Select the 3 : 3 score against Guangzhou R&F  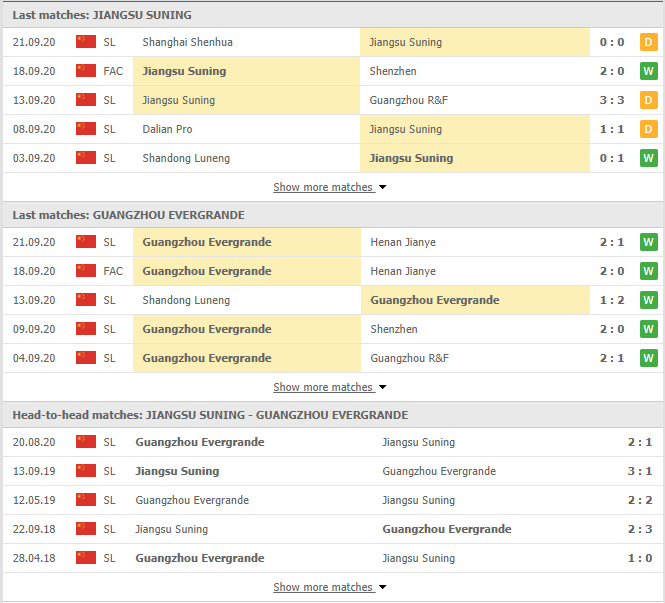point(612,100)
